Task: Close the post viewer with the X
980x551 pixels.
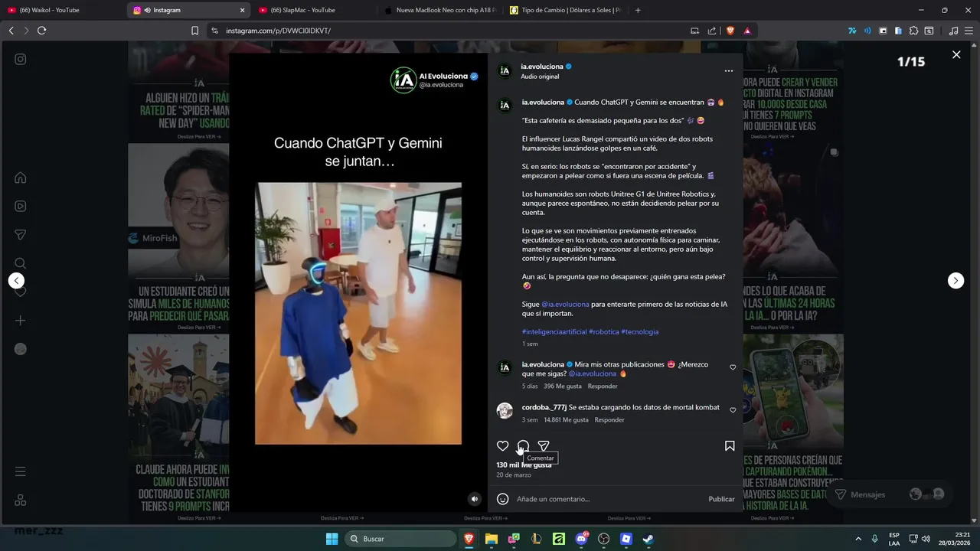Action: coord(956,54)
